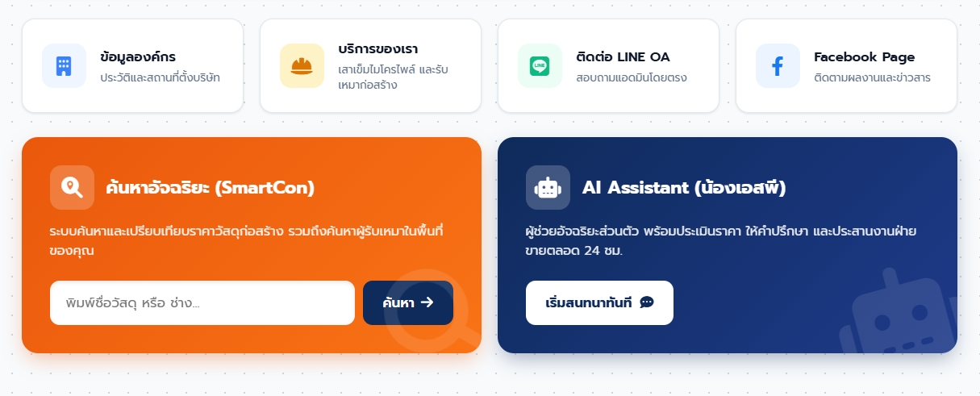Viewport: 980px width, 396px height.
Task: Click the ค้นหาอัจฉริยะ (SmartCon) heading
Action: pos(211,188)
